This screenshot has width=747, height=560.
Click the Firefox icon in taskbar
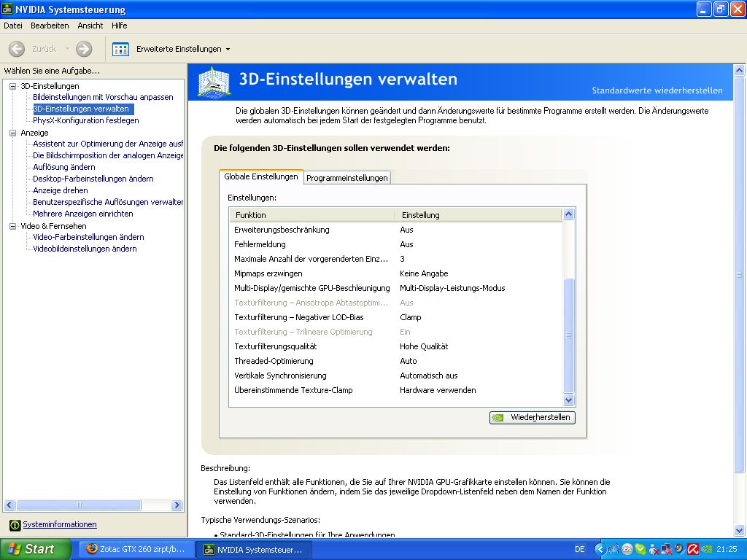(91, 549)
